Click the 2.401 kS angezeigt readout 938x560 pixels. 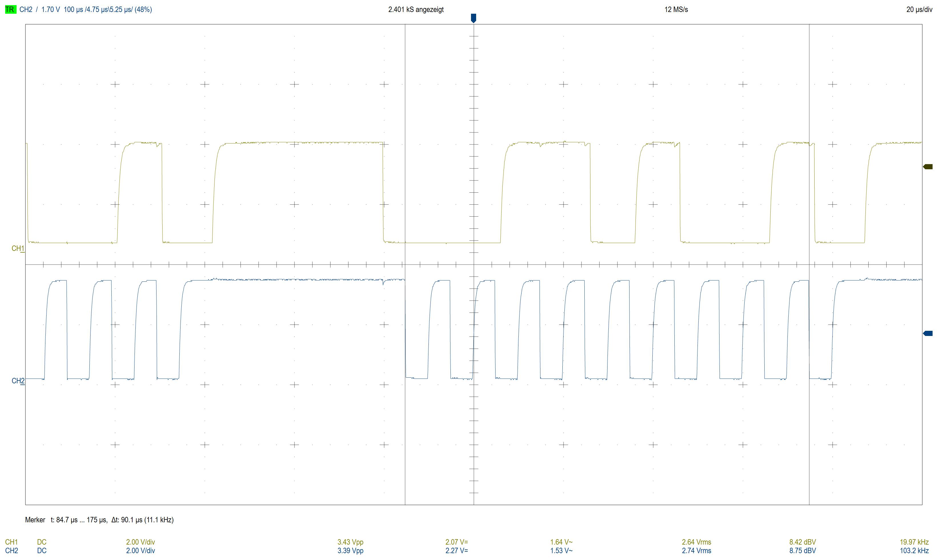(x=416, y=9)
